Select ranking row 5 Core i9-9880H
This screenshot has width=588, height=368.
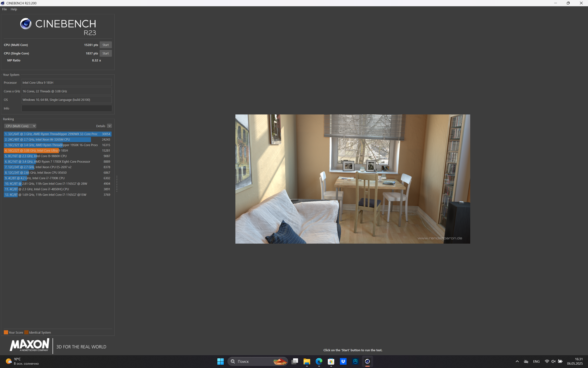coord(58,156)
